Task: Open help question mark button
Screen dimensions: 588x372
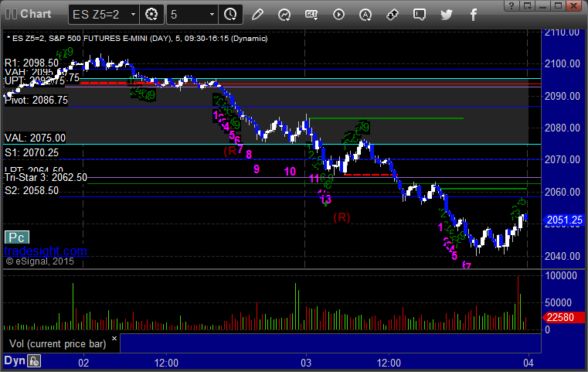Action: pos(512,5)
